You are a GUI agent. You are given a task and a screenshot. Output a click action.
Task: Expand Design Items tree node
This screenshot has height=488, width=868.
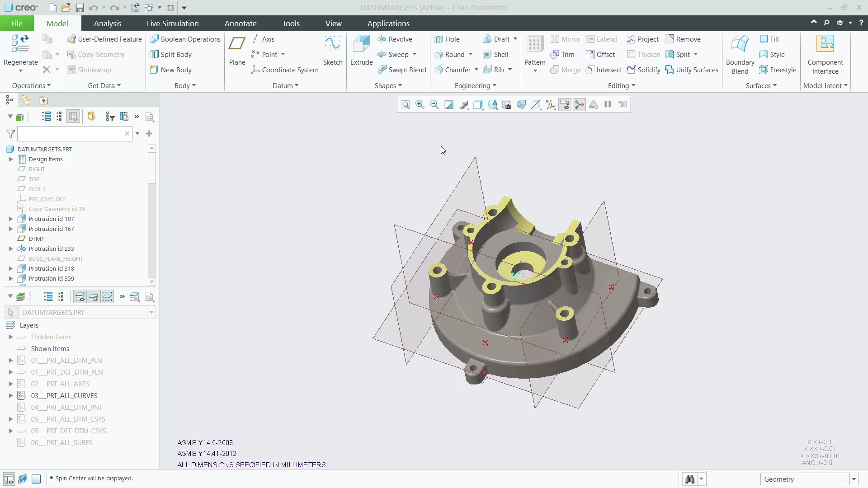coord(11,160)
